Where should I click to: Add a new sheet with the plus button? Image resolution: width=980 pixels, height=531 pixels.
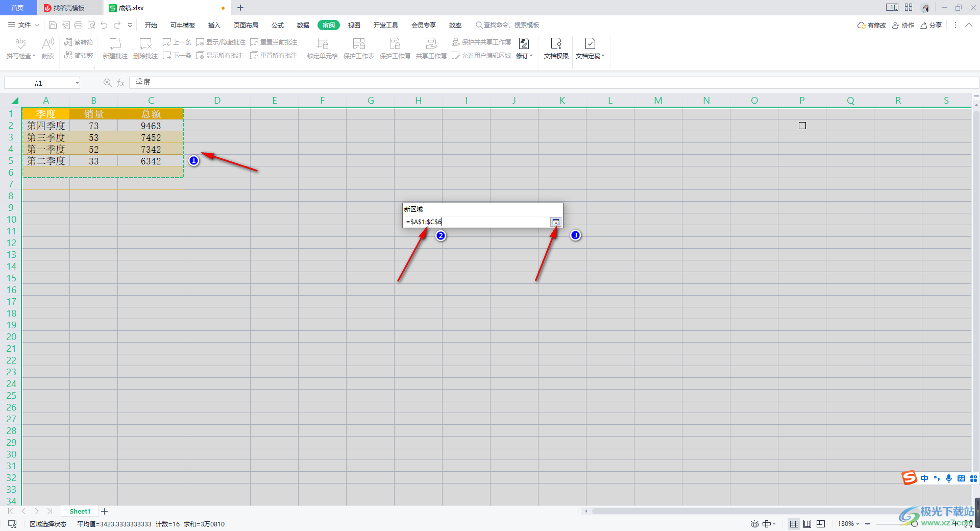105,511
